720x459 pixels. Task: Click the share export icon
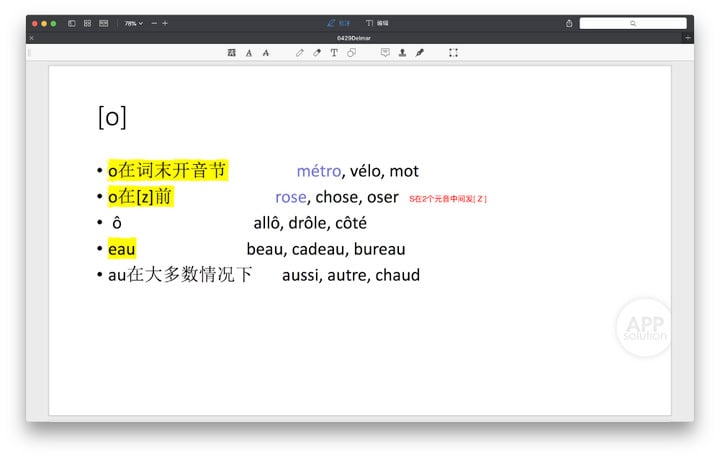pos(569,23)
